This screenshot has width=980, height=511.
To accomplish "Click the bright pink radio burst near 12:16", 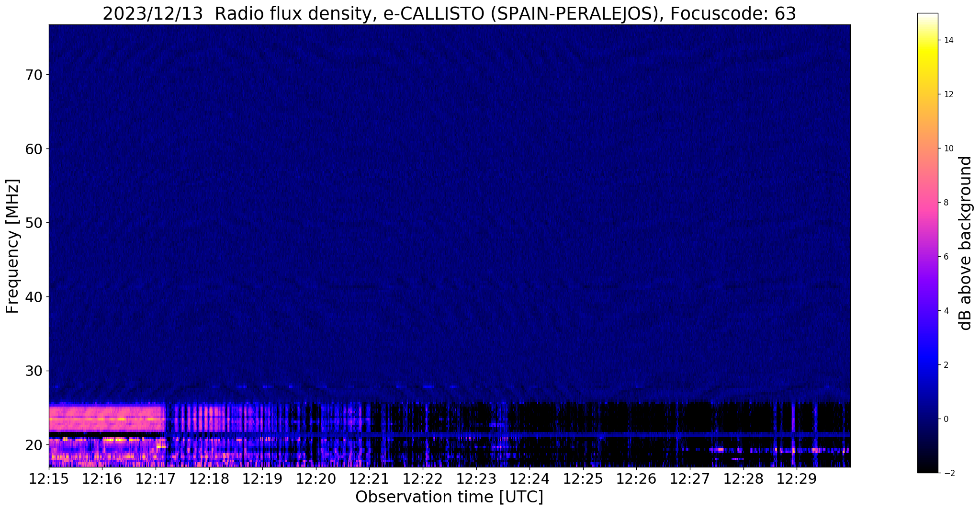I will [x=107, y=419].
